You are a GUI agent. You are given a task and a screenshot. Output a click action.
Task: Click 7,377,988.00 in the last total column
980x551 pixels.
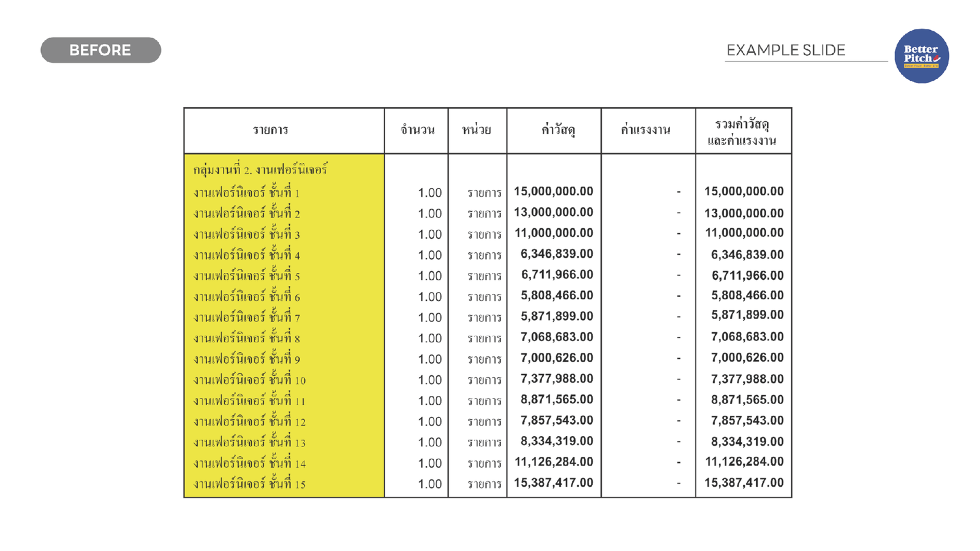(x=747, y=380)
